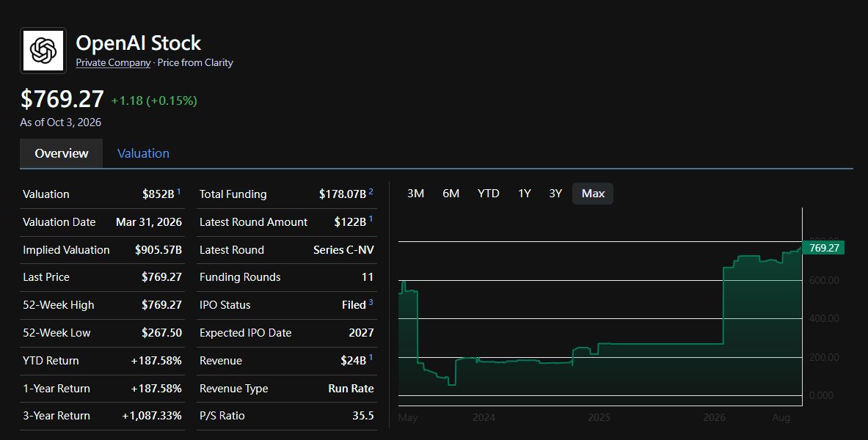Click the P/S Ratio value 35.5
The image size is (868, 440).
pos(363,416)
